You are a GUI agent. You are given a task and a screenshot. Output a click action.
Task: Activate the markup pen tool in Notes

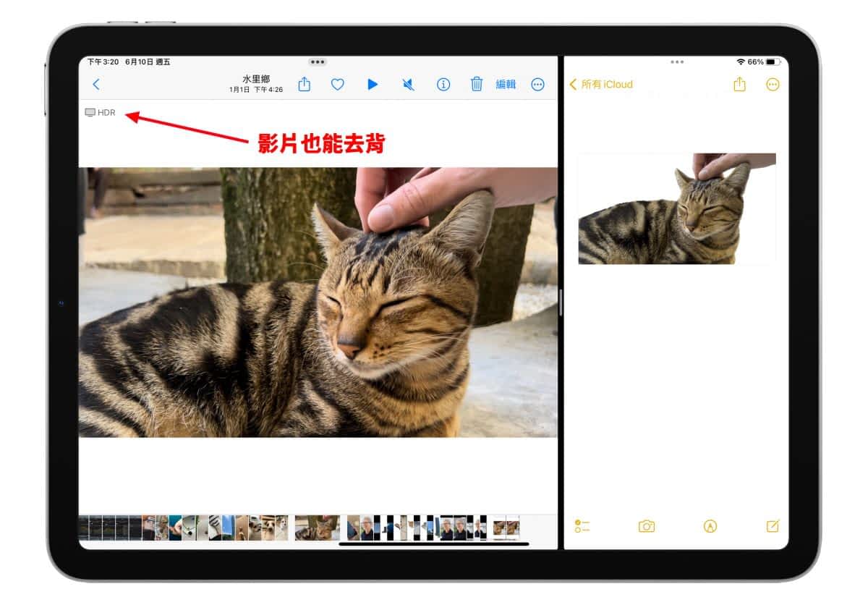click(x=710, y=526)
